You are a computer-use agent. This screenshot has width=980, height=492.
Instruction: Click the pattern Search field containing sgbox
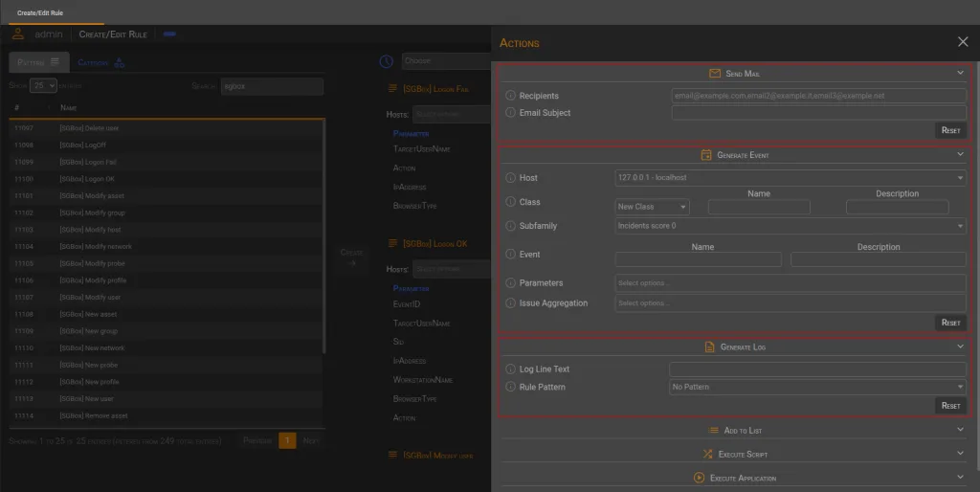click(x=272, y=86)
